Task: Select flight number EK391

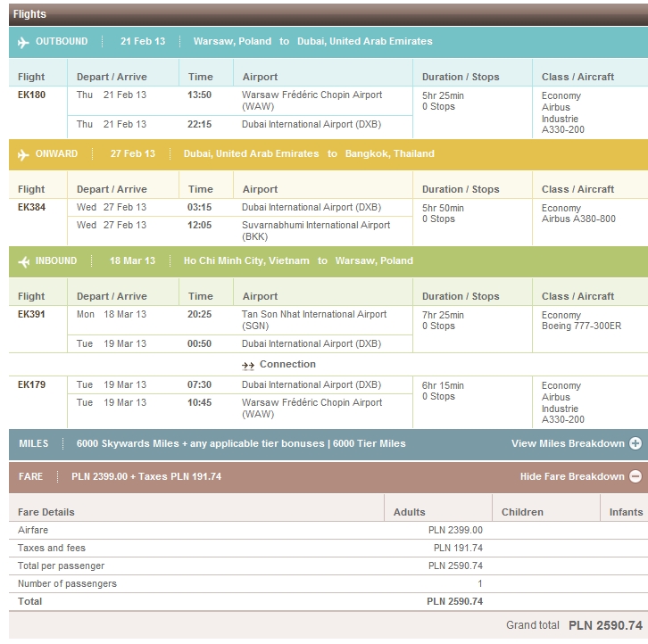Action: click(x=31, y=314)
